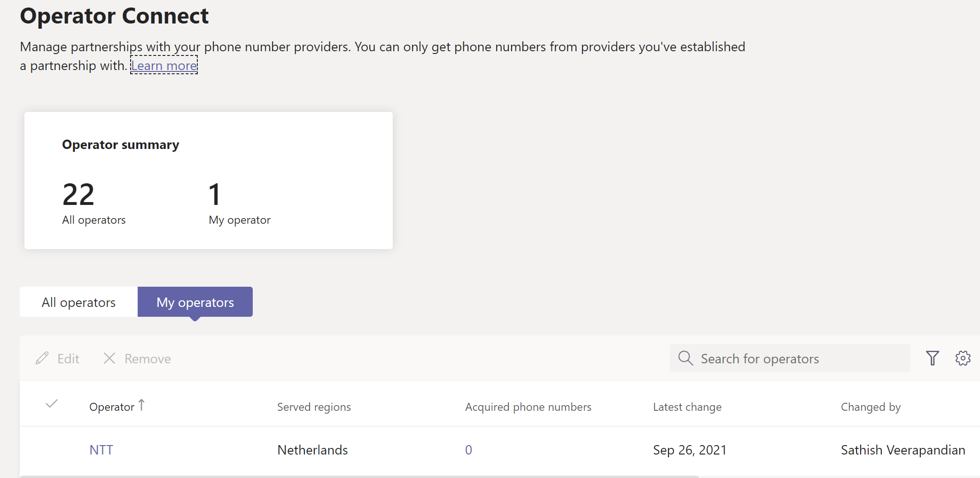Screen dimensions: 980x478
Task: Click the Latest change column header
Action: point(687,407)
